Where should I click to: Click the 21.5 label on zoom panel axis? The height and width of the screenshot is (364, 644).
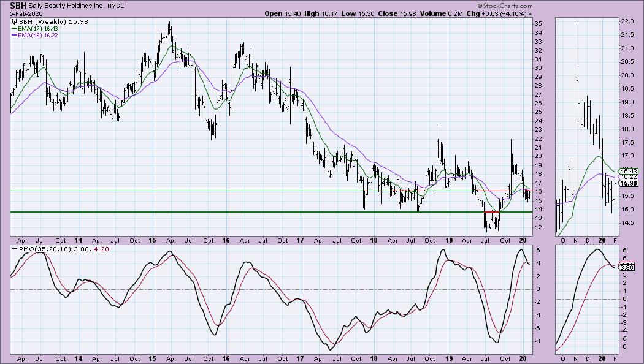click(x=627, y=35)
